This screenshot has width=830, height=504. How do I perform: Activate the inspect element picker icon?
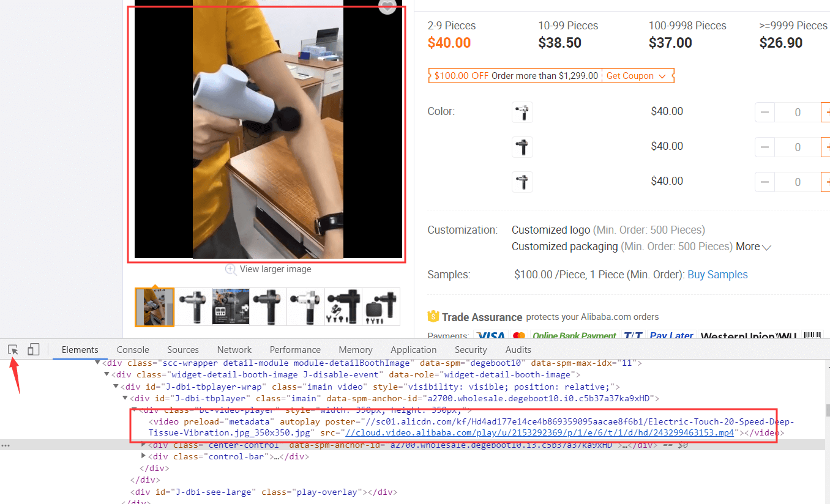click(13, 350)
